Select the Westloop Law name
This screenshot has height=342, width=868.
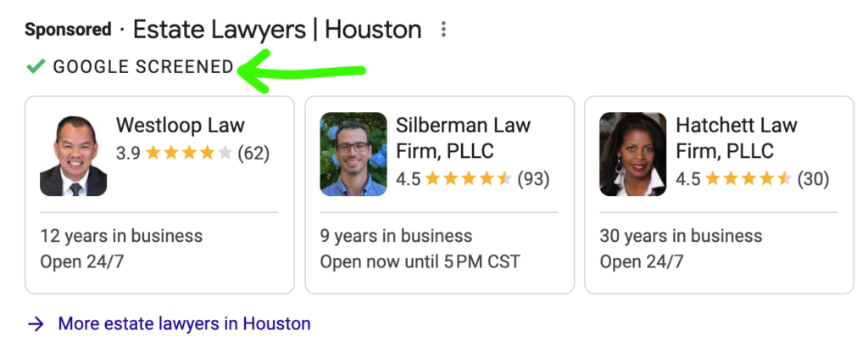click(x=181, y=126)
